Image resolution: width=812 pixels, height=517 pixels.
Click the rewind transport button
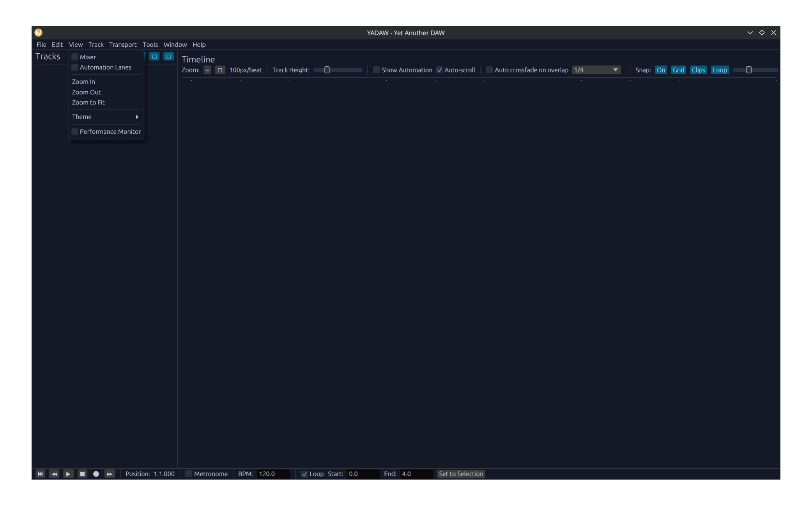[x=54, y=474]
